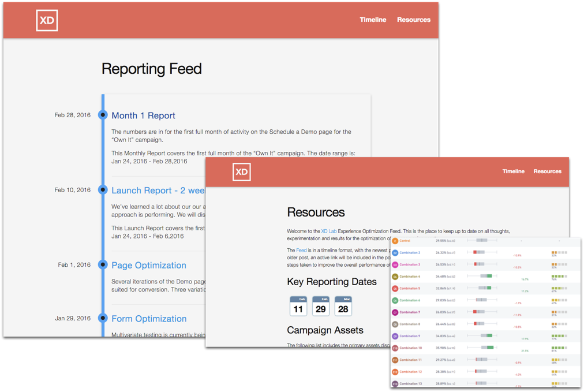Open Resources in the Reporting Feed header
584x392 pixels.
[413, 20]
